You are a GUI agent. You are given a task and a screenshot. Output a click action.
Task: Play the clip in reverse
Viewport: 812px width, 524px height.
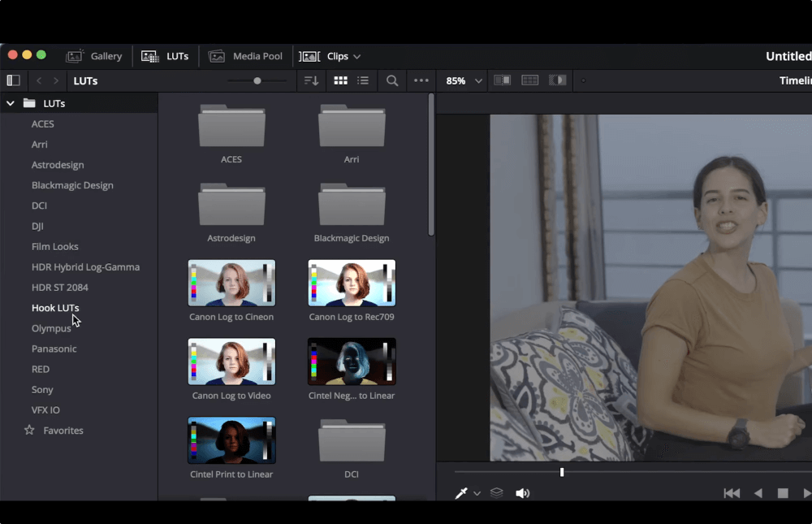[758, 493]
